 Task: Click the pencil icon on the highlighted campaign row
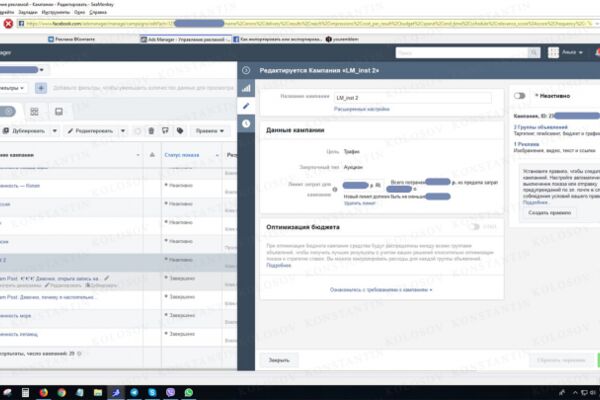[x=107, y=278]
